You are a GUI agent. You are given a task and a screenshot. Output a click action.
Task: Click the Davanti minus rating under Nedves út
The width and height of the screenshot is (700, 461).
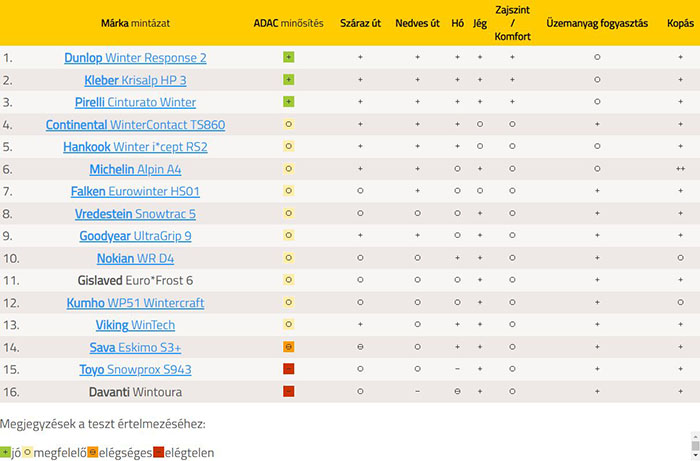pos(417,391)
